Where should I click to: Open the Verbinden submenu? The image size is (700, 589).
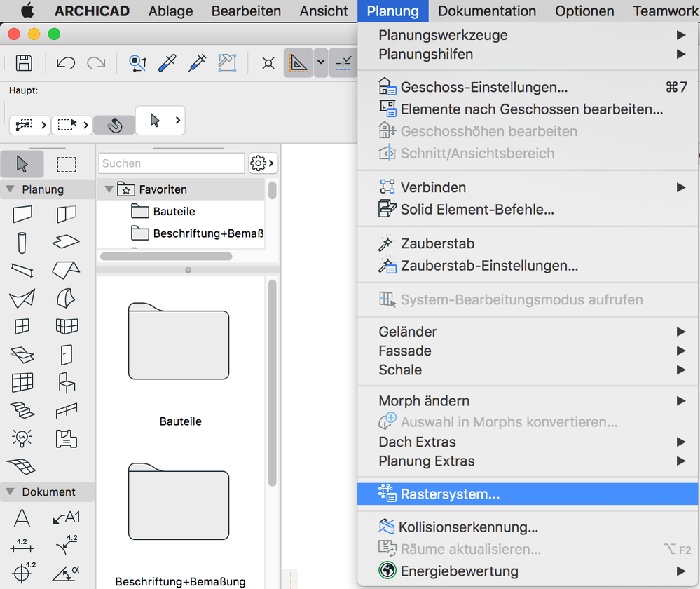click(x=527, y=187)
